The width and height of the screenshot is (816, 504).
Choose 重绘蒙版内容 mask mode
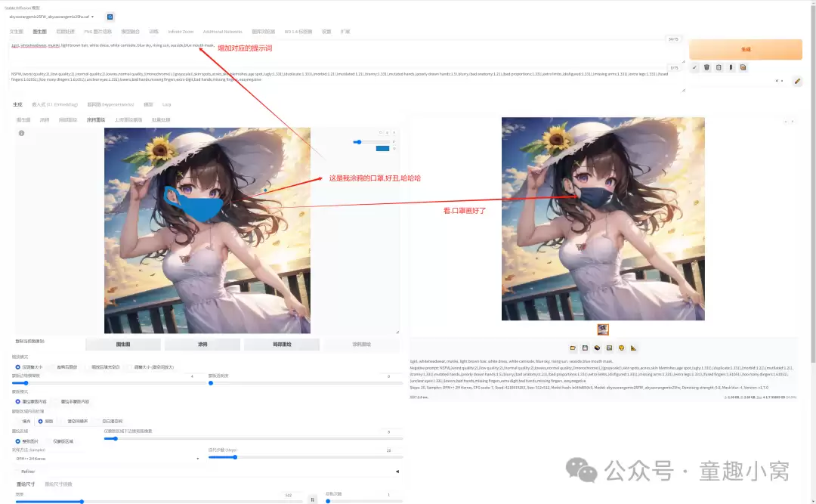(31, 401)
